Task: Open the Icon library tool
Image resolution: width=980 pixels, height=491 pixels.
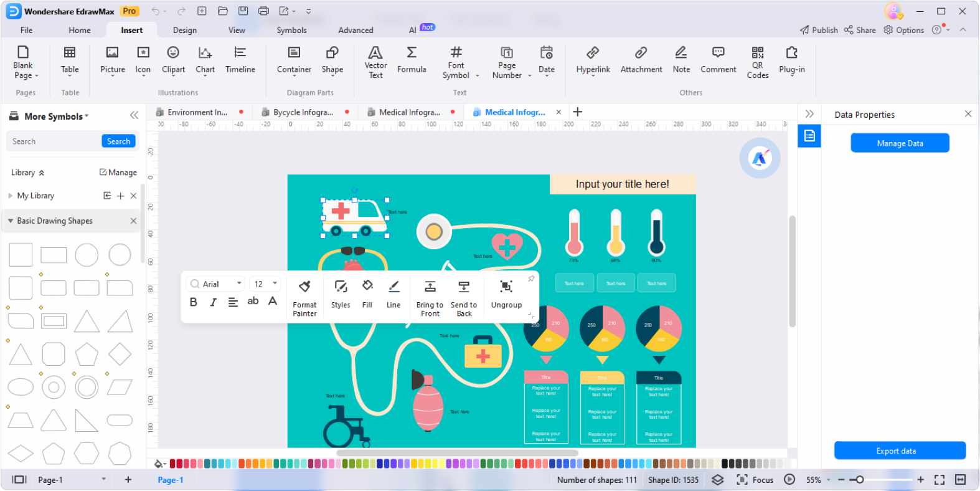Action: click(143, 60)
